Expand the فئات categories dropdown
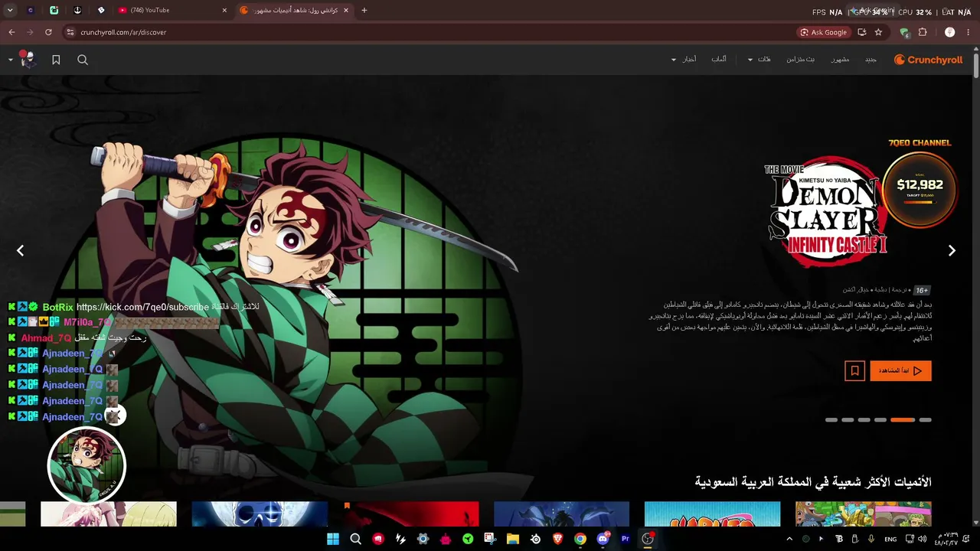The height and width of the screenshot is (551, 980). click(759, 60)
